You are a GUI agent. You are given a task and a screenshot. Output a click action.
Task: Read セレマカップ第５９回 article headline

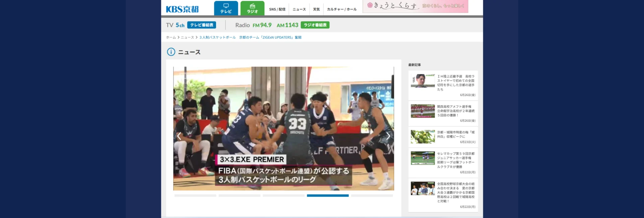[456, 160]
